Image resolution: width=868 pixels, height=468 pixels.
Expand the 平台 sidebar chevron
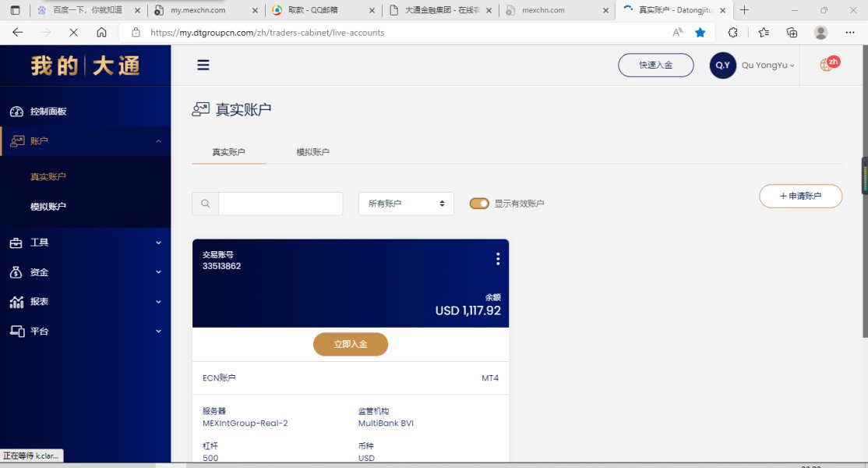pyautogui.click(x=158, y=331)
